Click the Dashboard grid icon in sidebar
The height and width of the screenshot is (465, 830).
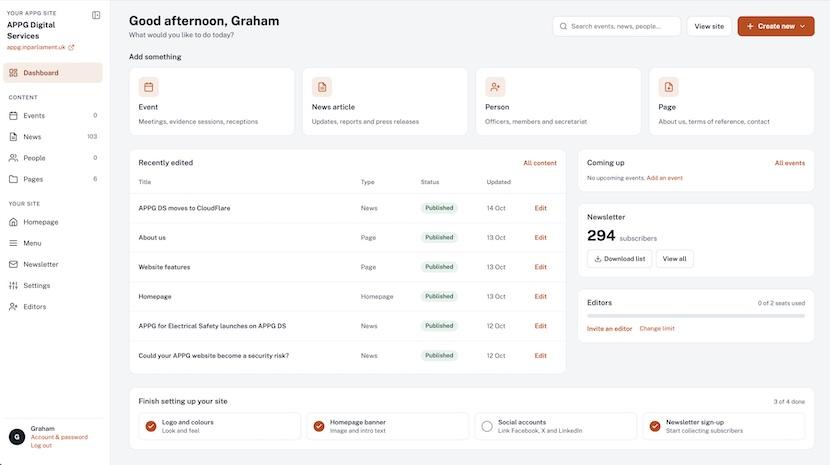click(x=13, y=73)
